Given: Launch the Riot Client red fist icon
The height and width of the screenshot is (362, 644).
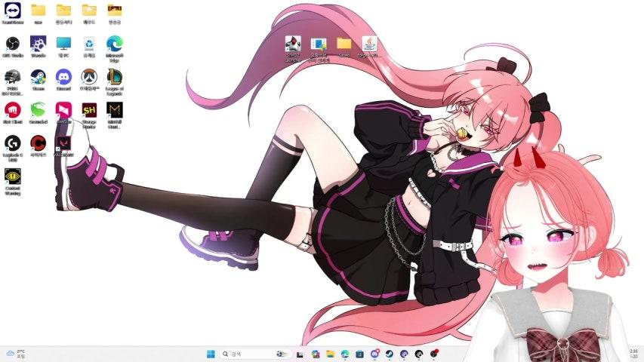Looking at the screenshot, I should tap(13, 110).
